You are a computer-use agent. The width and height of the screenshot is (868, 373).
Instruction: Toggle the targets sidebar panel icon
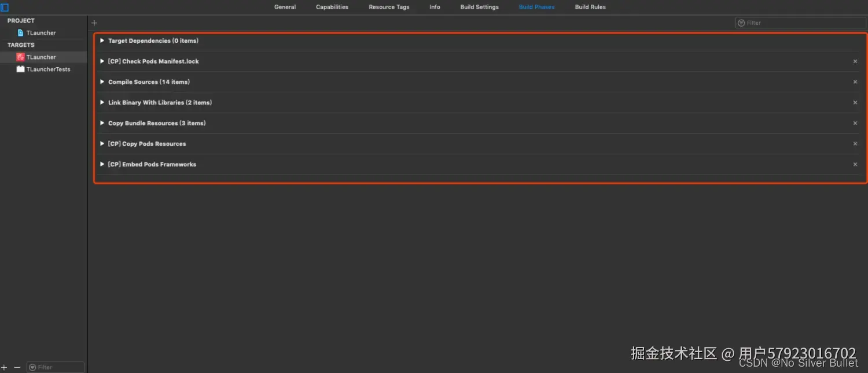[4, 8]
